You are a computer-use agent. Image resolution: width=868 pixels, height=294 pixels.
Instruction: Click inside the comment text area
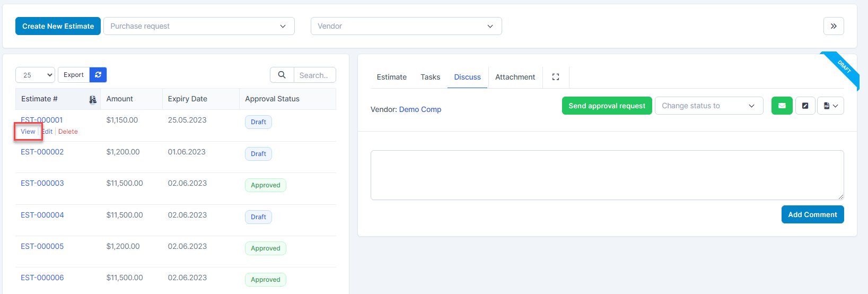[x=607, y=175]
